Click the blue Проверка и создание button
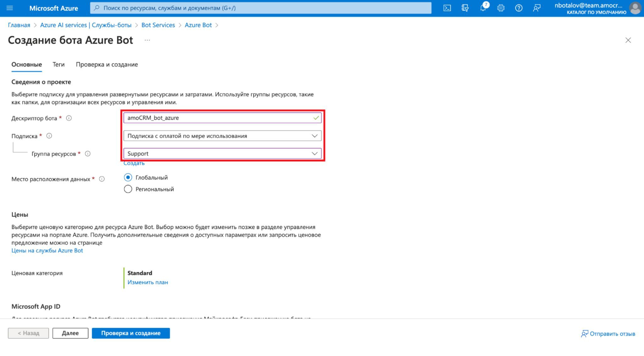 tap(131, 333)
